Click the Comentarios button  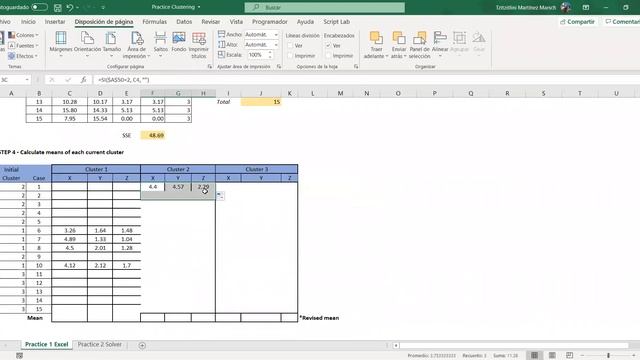click(622, 22)
